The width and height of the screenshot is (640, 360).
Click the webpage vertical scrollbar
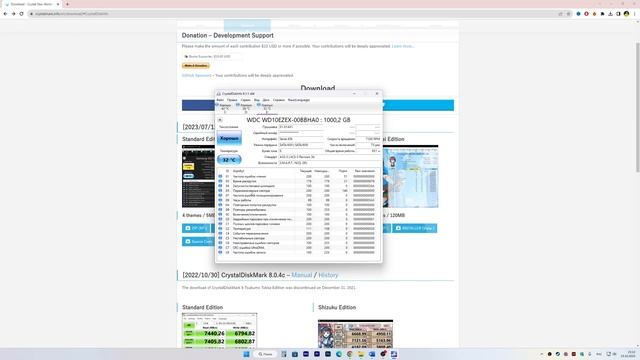(x=638, y=107)
